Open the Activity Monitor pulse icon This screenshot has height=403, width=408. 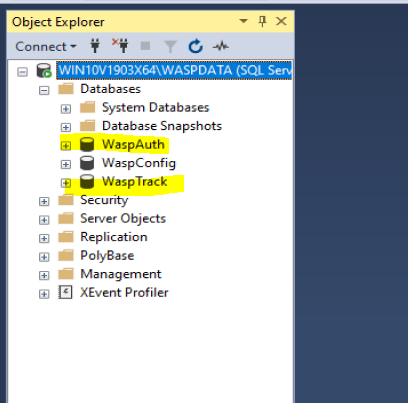click(x=221, y=46)
